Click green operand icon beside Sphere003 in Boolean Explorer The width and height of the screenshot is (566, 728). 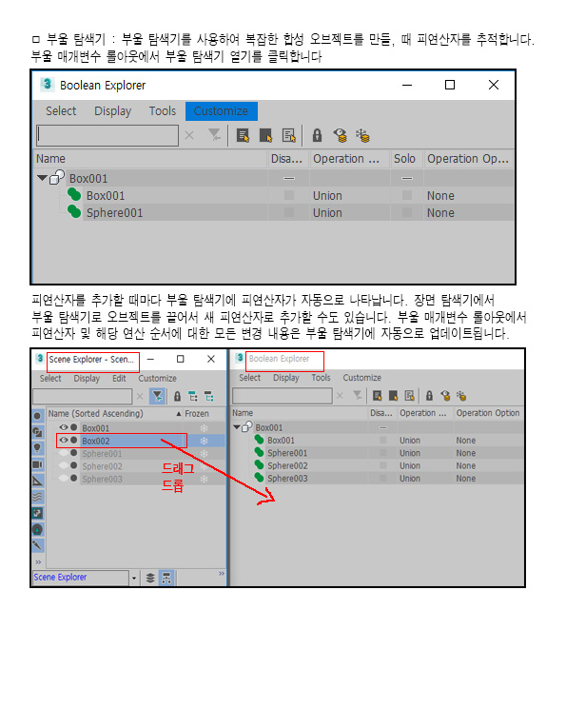click(259, 478)
